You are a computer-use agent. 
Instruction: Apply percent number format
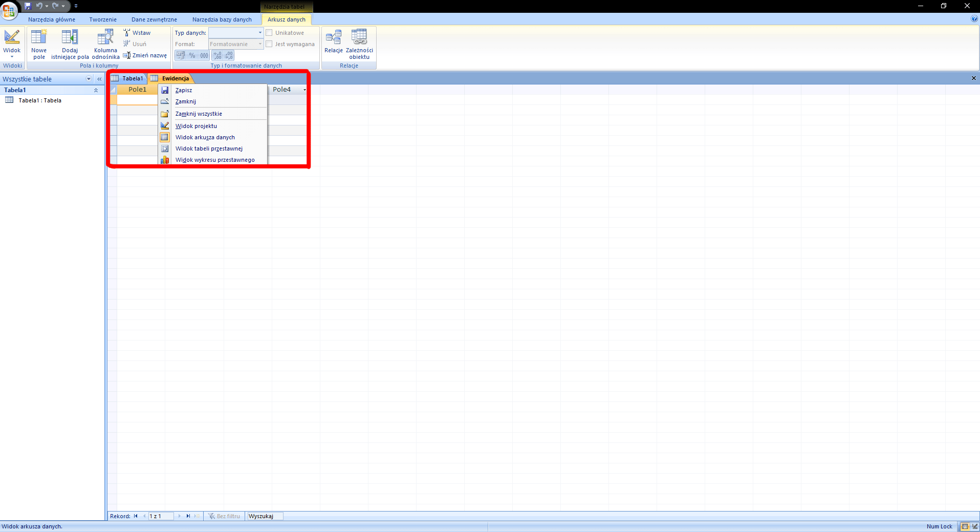pos(192,55)
